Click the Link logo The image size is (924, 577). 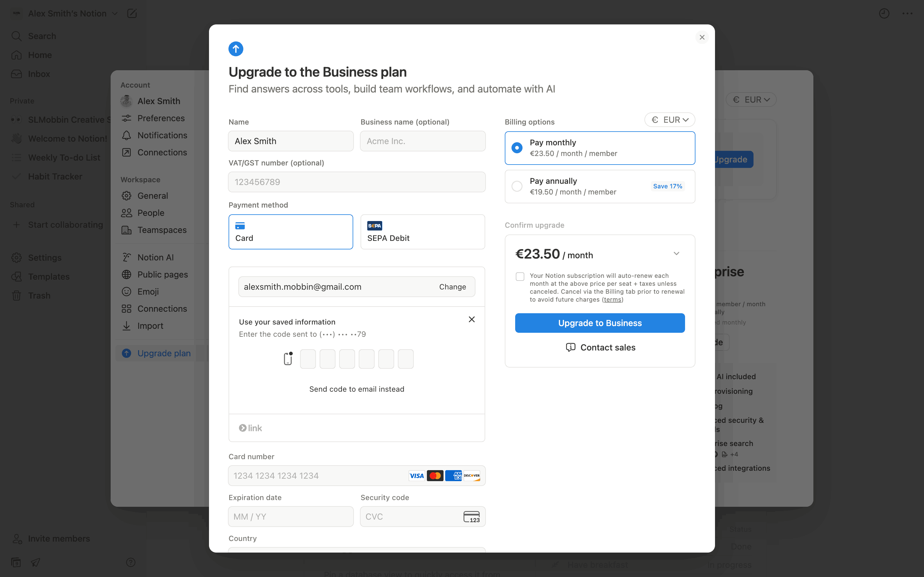point(251,428)
